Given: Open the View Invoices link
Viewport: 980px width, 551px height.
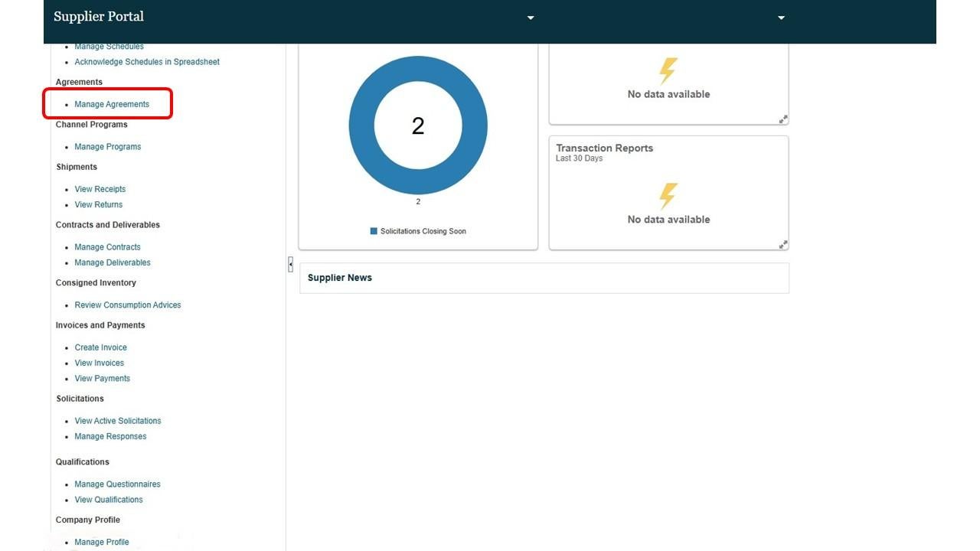Looking at the screenshot, I should (100, 363).
